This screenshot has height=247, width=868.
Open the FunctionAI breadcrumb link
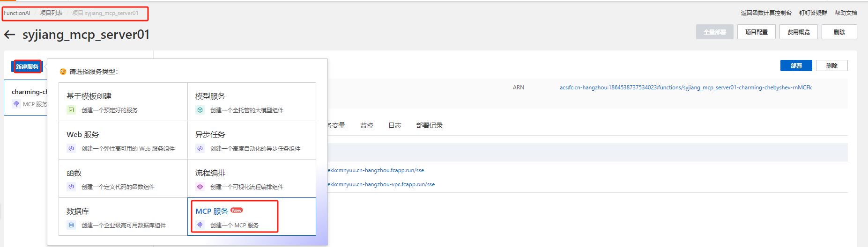tap(17, 13)
